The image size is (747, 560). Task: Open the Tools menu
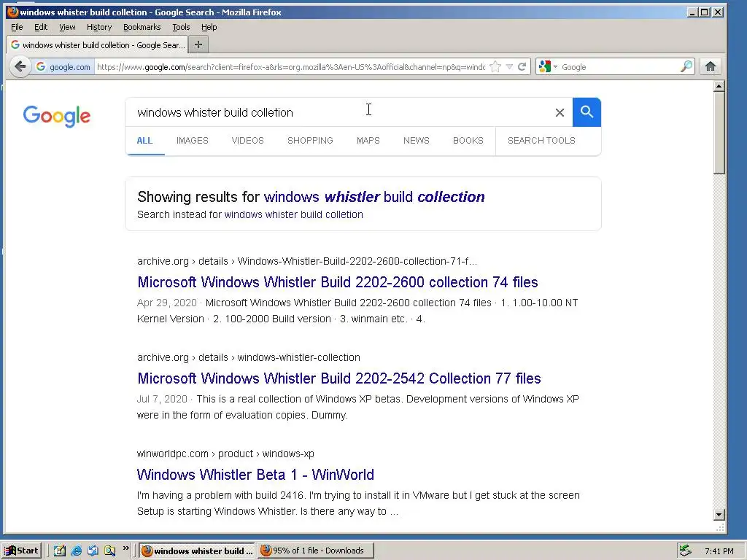click(181, 27)
